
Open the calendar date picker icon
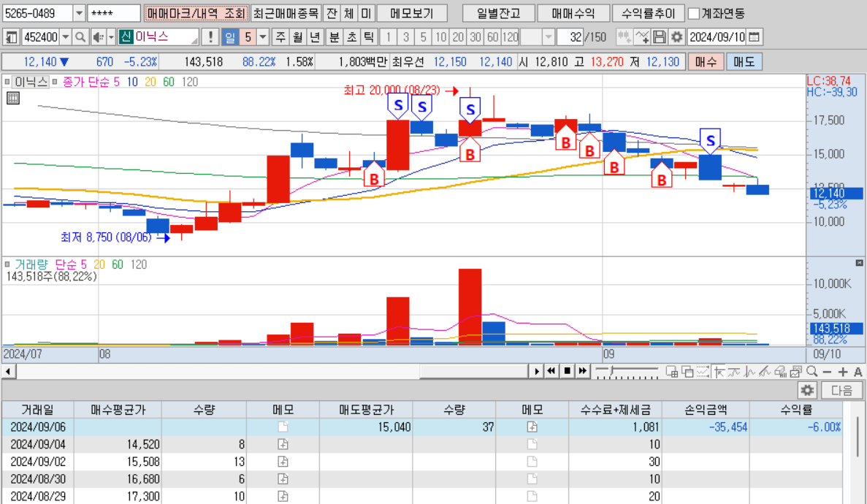755,37
